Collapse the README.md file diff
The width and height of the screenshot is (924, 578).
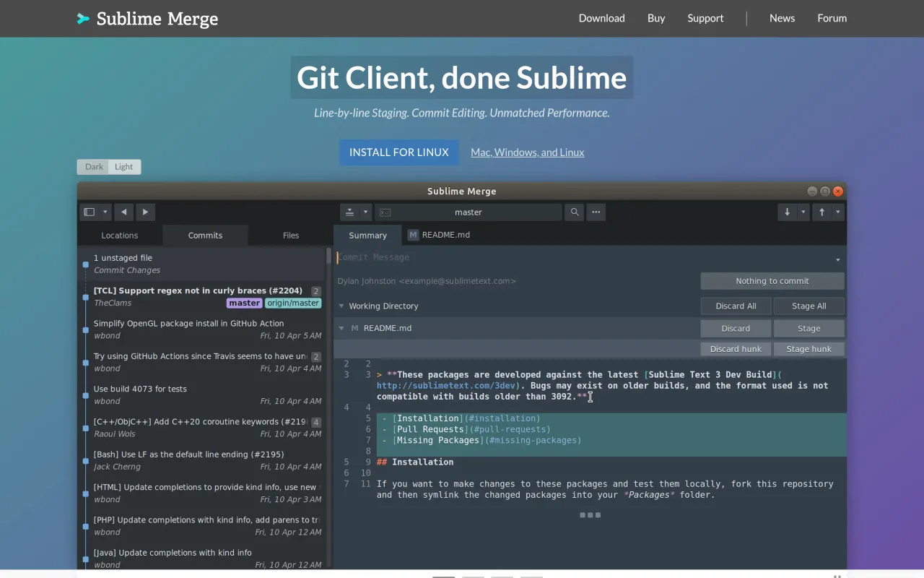point(341,328)
